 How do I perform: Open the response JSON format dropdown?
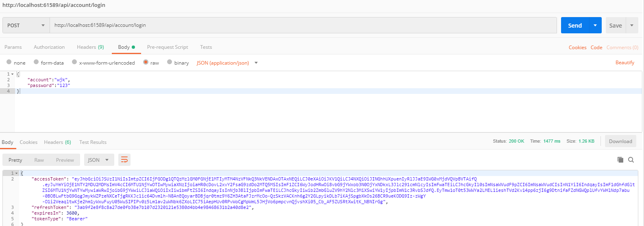coord(99,160)
